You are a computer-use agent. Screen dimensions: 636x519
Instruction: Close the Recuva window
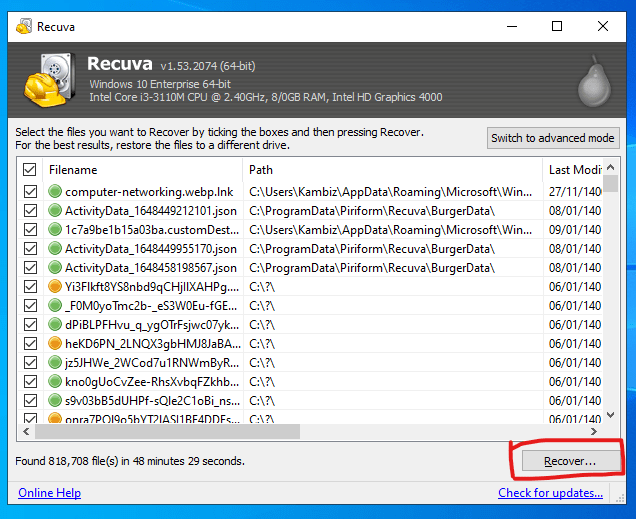pyautogui.click(x=603, y=26)
